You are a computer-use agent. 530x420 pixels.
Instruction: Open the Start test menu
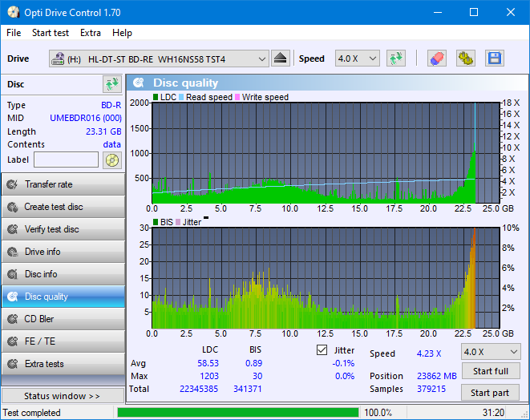point(51,33)
